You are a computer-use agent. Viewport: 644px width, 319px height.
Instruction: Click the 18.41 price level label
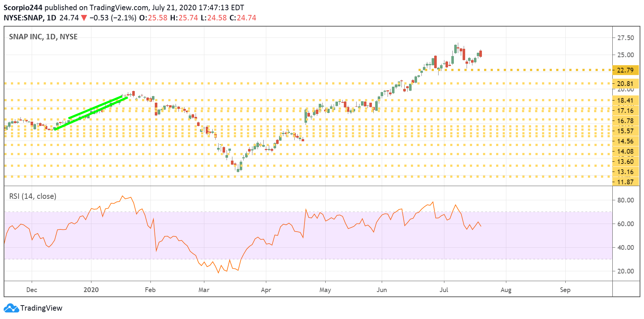pos(625,100)
